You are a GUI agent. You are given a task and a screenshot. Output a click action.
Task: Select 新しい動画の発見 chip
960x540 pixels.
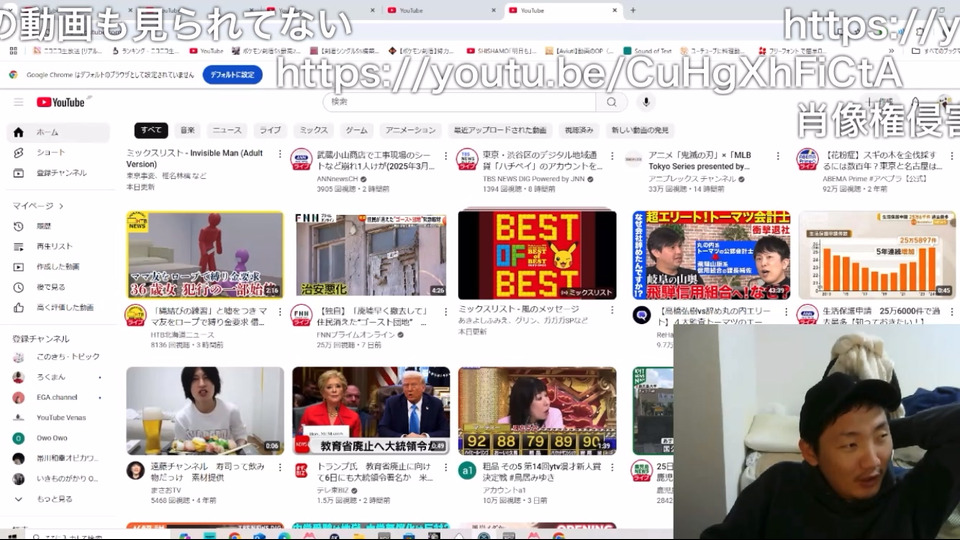pos(640,130)
